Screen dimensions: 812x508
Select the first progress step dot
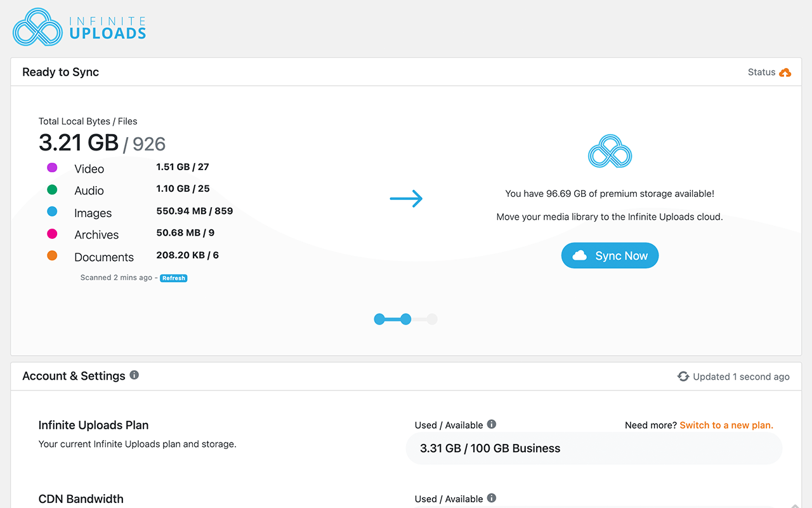(379, 319)
